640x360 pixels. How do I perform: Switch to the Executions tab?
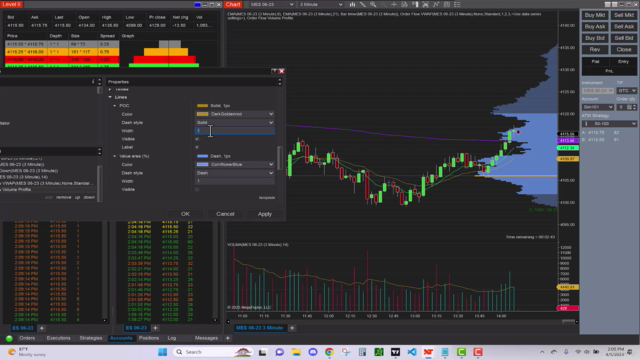58,338
